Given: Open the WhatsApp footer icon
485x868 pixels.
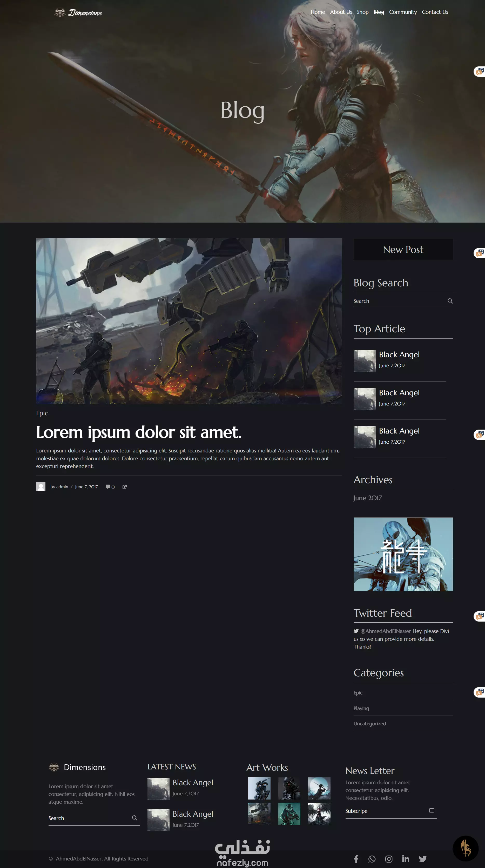Looking at the screenshot, I should (372, 859).
